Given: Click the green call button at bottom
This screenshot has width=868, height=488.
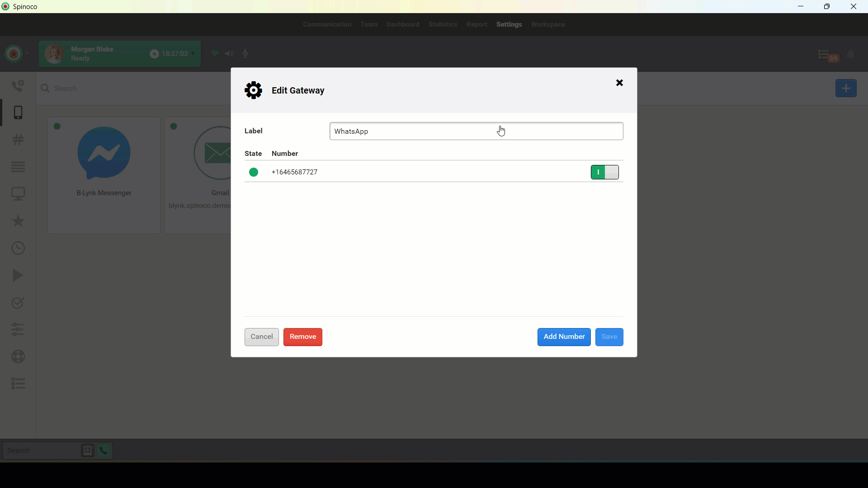Looking at the screenshot, I should point(104,450).
